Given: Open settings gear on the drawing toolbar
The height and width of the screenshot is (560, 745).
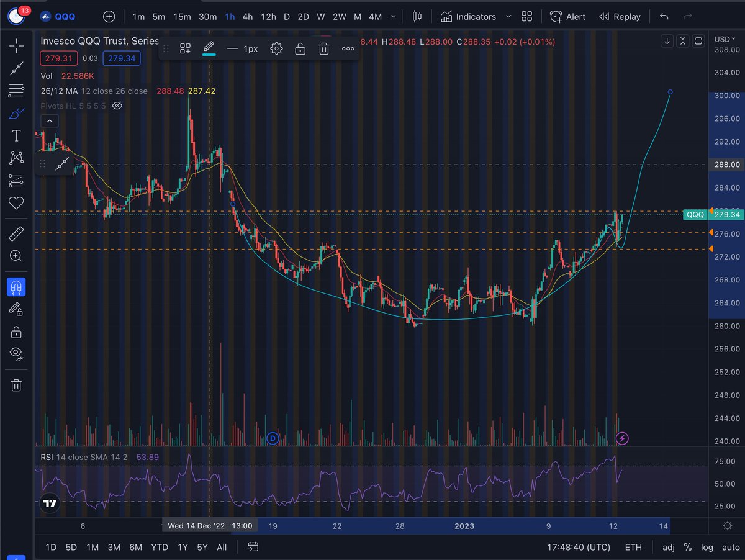Looking at the screenshot, I should (x=276, y=48).
